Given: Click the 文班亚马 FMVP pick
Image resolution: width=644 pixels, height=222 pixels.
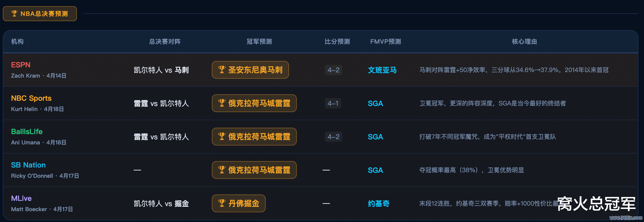Looking at the screenshot, I should tap(382, 70).
